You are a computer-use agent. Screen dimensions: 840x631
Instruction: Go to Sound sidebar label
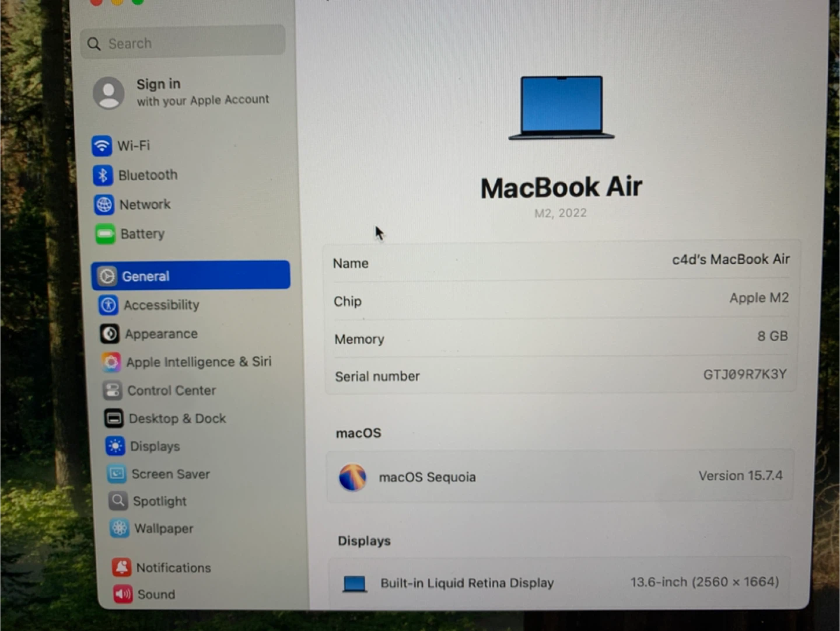pos(156,594)
